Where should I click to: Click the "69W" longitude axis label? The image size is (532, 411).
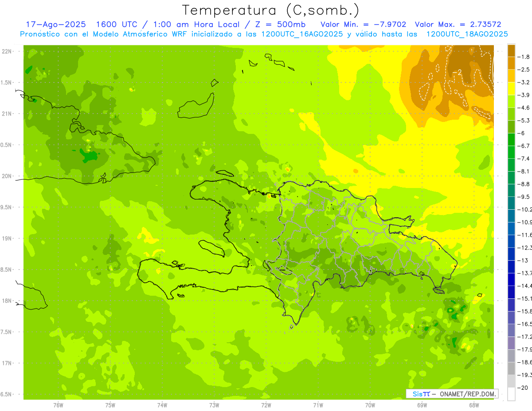422,405
